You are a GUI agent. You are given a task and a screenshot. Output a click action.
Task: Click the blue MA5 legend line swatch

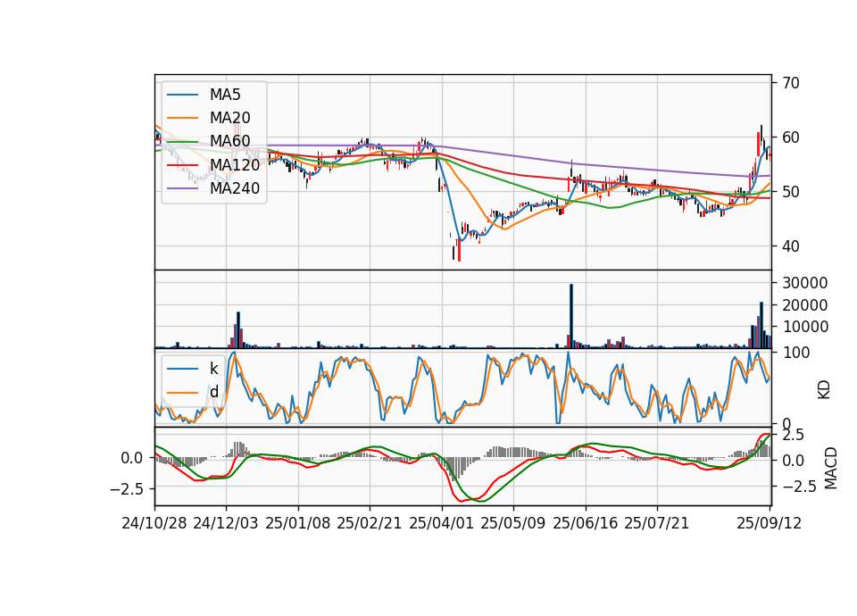[183, 95]
